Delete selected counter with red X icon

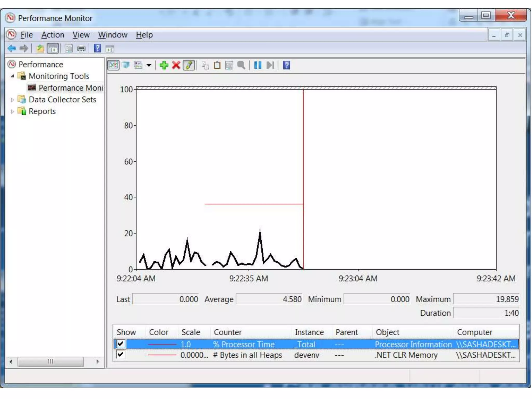click(176, 65)
